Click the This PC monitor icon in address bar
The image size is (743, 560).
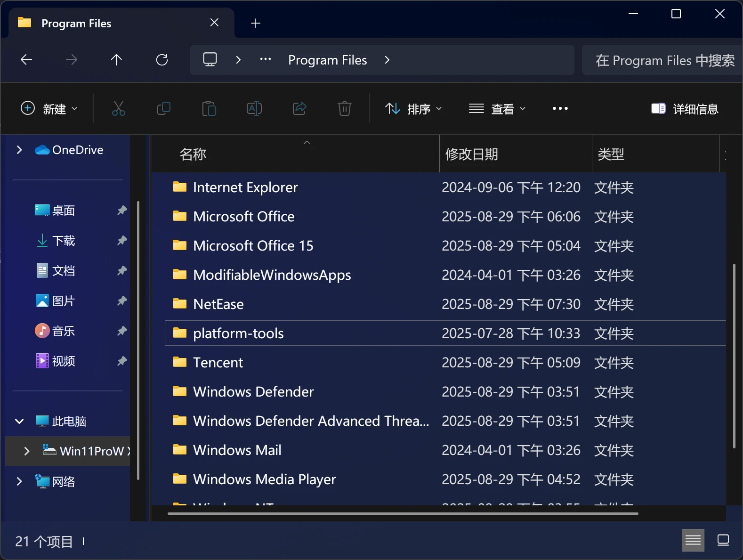point(210,60)
